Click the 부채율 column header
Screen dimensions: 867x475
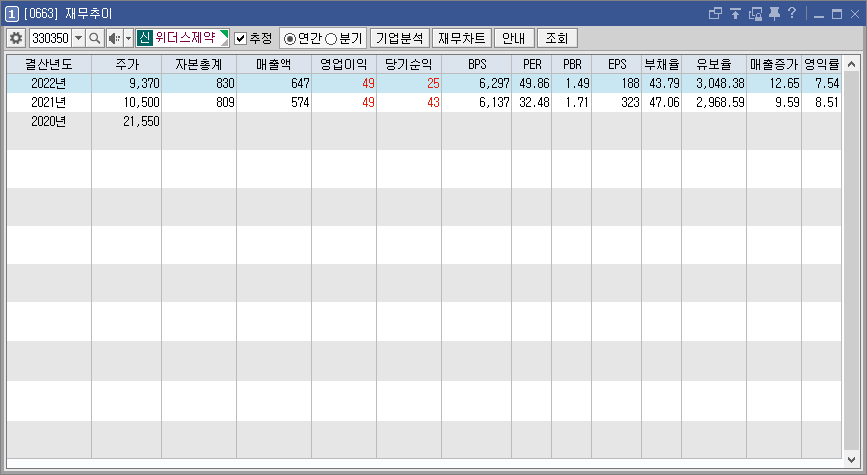[x=661, y=64]
